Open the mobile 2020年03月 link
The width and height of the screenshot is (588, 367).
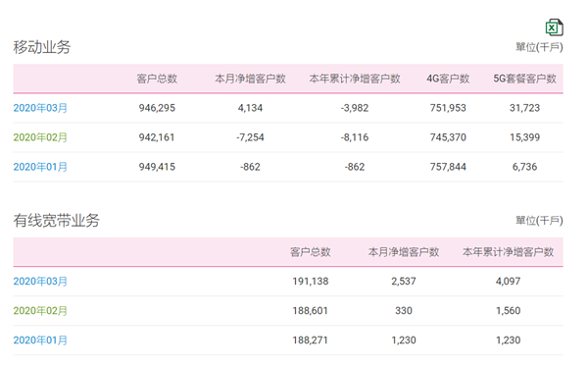coord(40,108)
